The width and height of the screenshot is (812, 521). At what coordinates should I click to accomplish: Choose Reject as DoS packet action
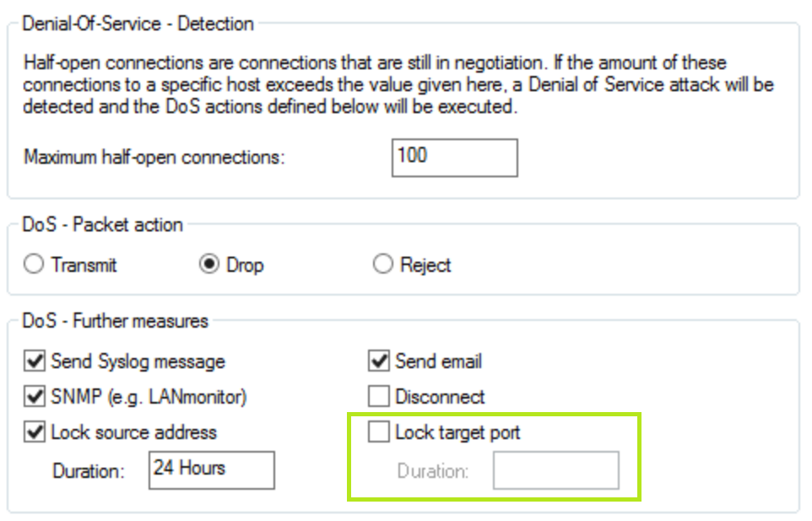[x=383, y=265]
